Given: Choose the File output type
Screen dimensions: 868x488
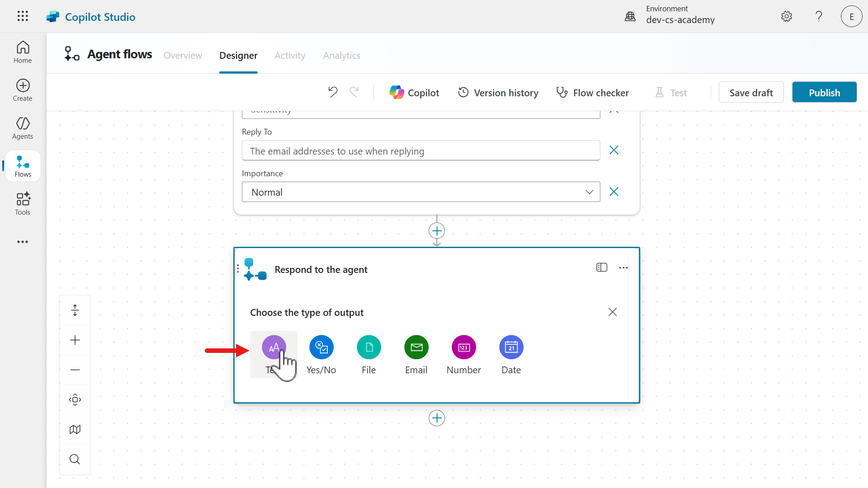Looking at the screenshot, I should click(368, 347).
